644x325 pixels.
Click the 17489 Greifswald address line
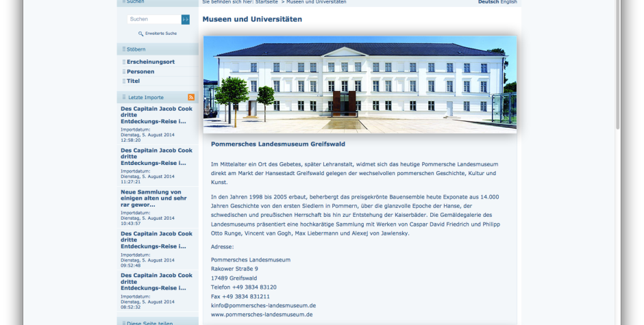pyautogui.click(x=234, y=278)
